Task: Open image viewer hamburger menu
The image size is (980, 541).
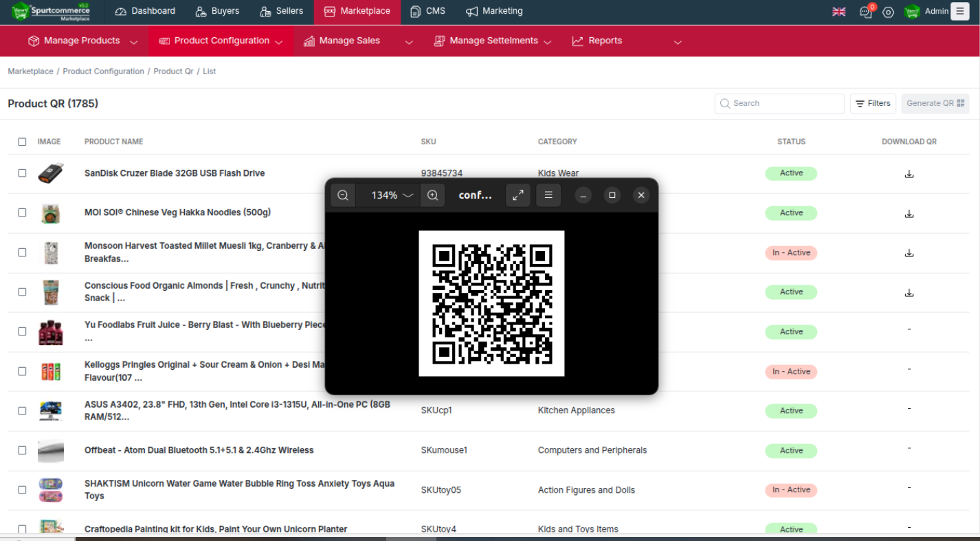Action: 548,195
